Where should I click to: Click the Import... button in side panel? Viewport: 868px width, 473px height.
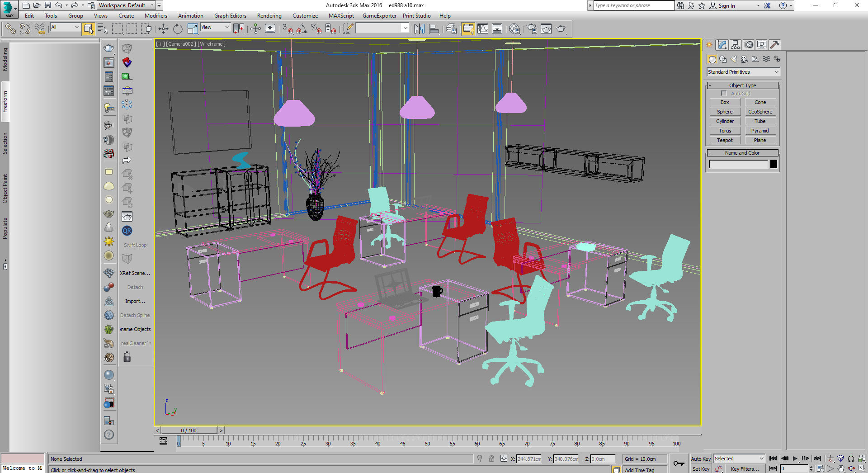tap(135, 301)
